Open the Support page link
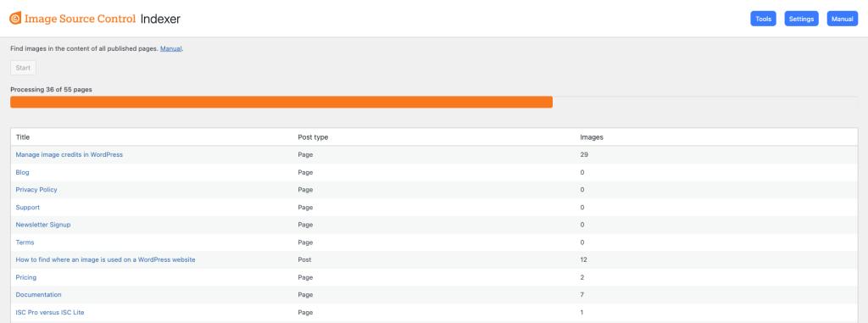Viewport: 868px width, 323px height. click(x=28, y=207)
